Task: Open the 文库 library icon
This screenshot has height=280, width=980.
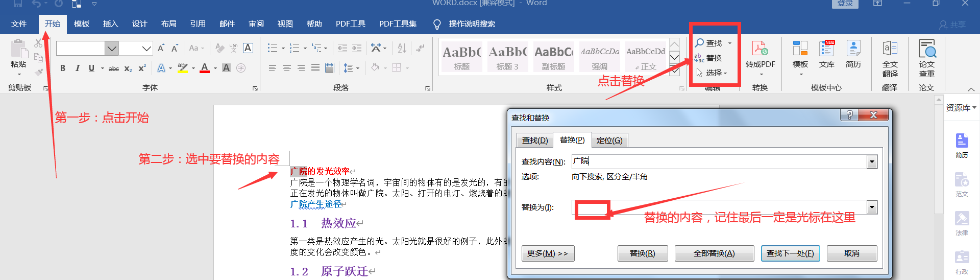Action: (x=826, y=49)
